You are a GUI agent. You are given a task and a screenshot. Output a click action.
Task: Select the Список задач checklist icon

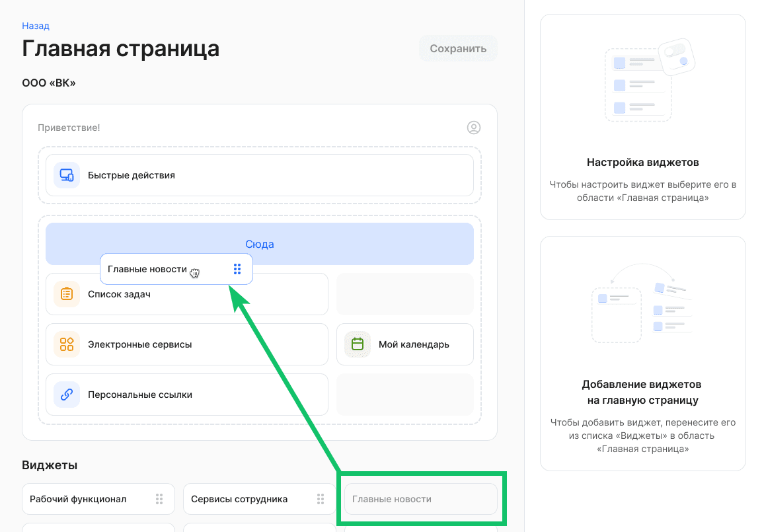[66, 293]
